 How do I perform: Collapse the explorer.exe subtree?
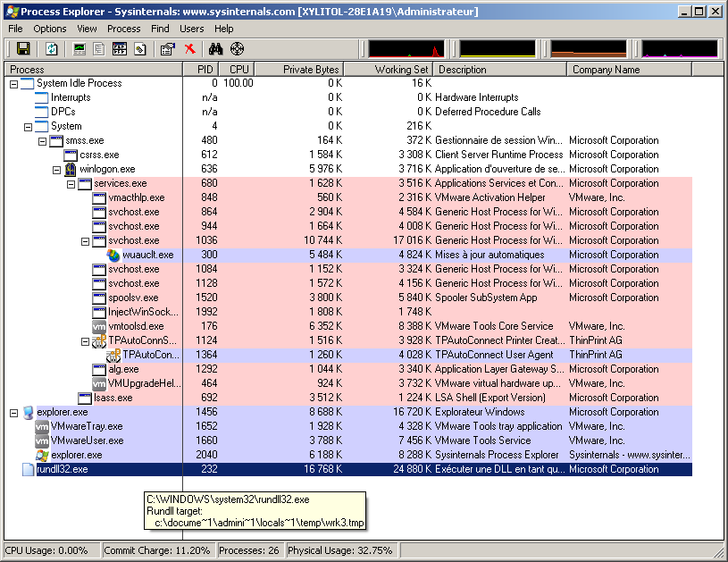[14, 413]
